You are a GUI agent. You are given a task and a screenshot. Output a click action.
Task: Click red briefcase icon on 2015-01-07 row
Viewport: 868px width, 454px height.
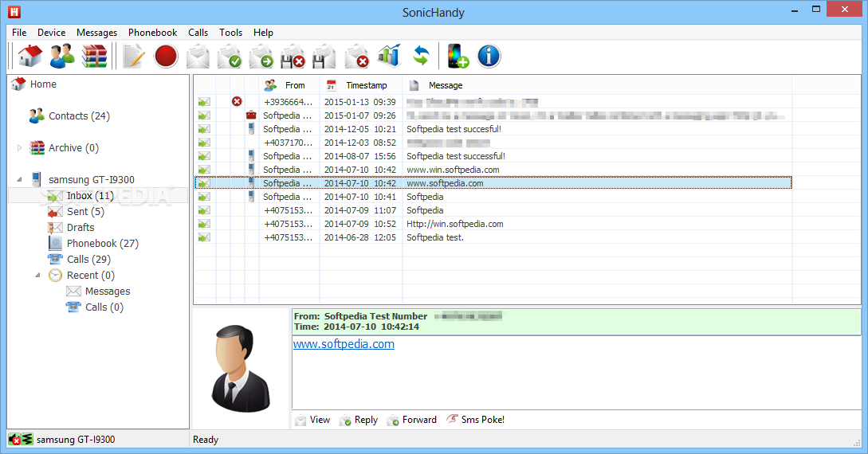(x=251, y=115)
